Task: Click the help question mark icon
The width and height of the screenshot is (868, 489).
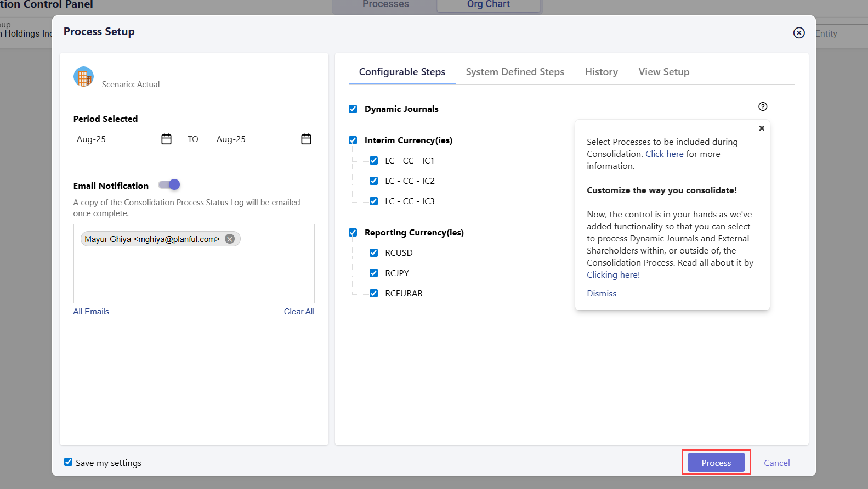Action: point(762,106)
